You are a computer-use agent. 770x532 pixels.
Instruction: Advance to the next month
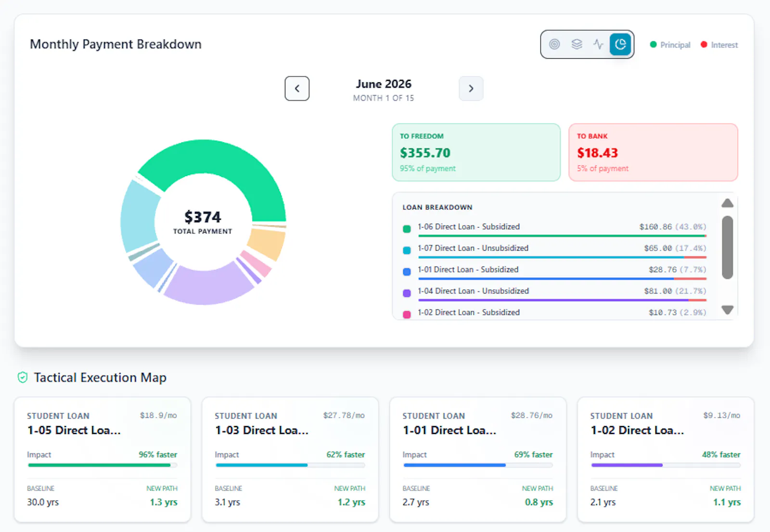click(x=471, y=89)
